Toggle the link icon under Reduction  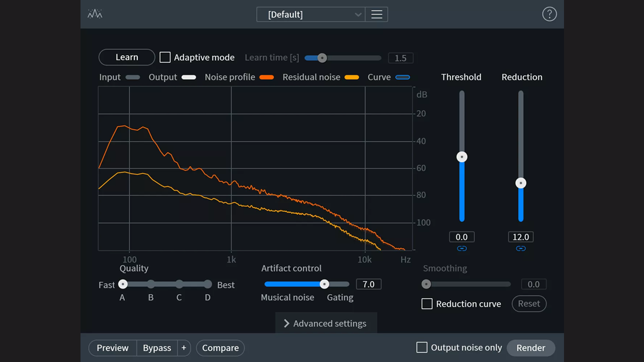pos(521,248)
